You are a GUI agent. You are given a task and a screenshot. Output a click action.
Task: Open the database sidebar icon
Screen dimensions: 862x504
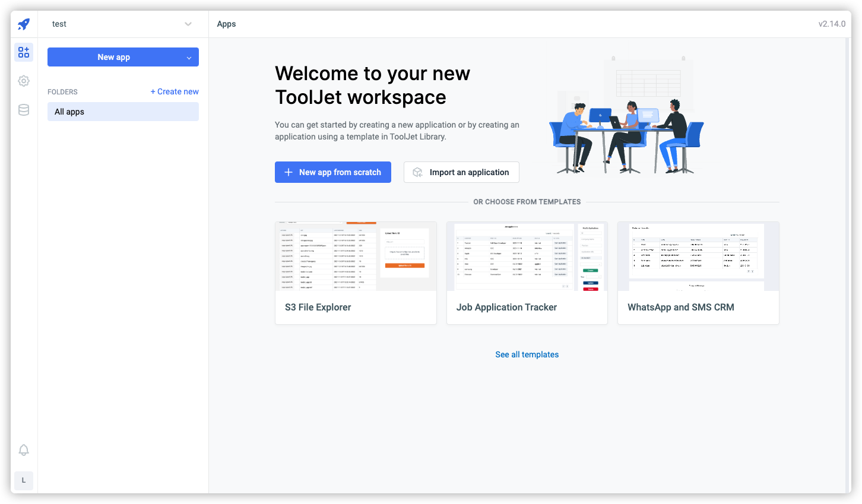click(24, 109)
